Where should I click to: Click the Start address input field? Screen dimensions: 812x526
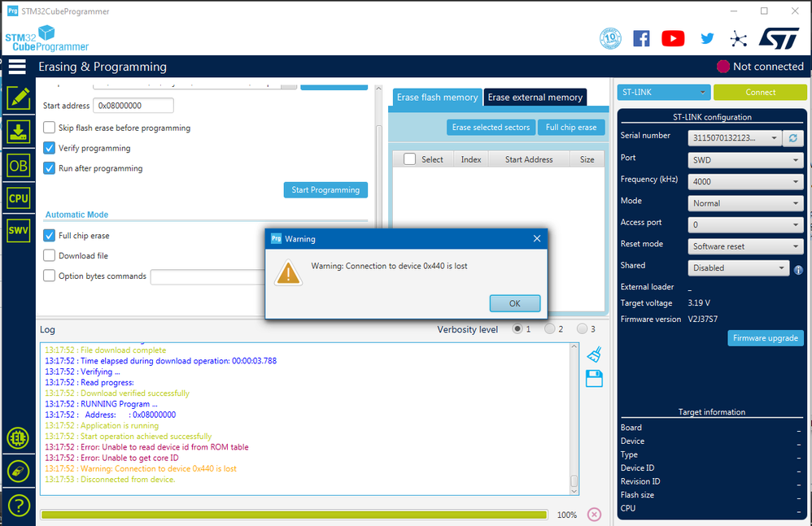(x=133, y=106)
